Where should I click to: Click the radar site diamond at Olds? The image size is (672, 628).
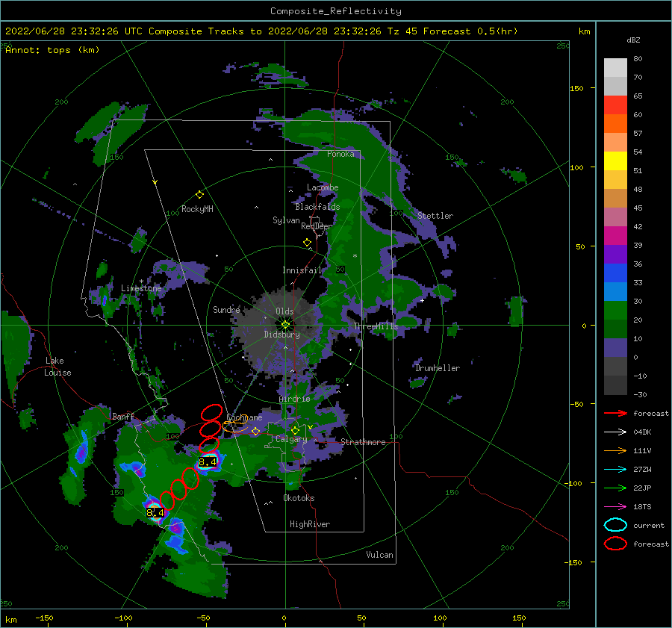[285, 325]
